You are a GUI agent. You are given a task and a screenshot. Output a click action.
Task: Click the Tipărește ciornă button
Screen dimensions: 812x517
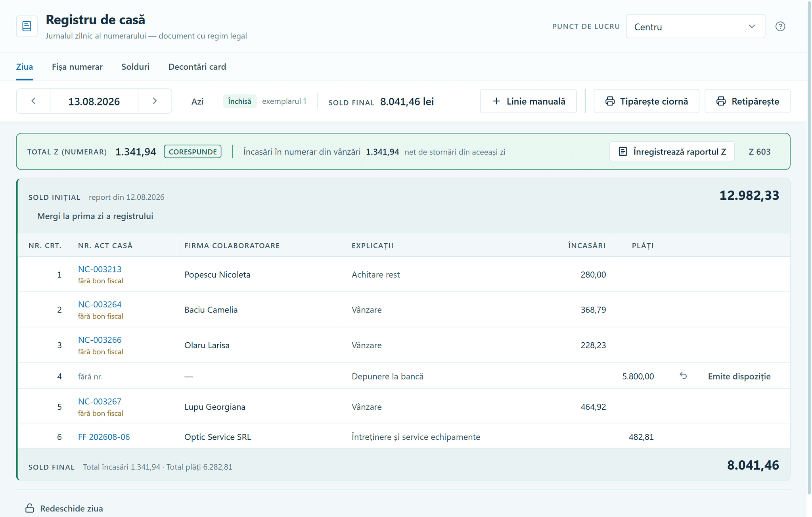pos(646,101)
